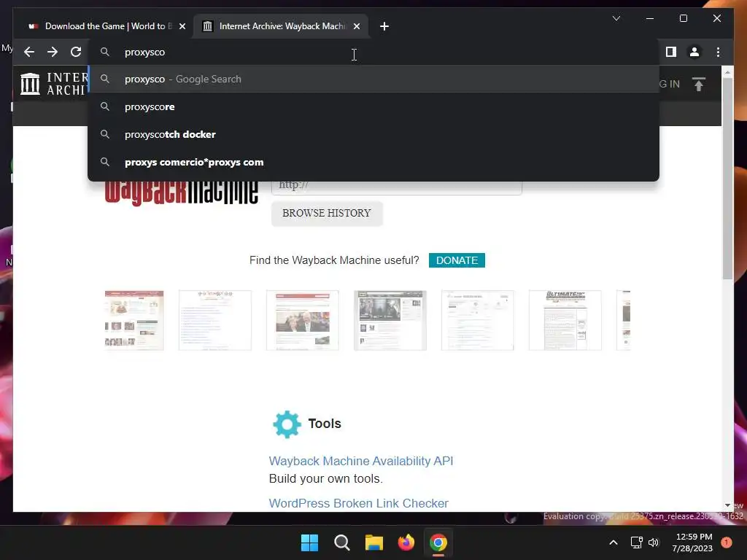The width and height of the screenshot is (747, 560).
Task: Close the Download the Game tab
Action: (x=182, y=26)
